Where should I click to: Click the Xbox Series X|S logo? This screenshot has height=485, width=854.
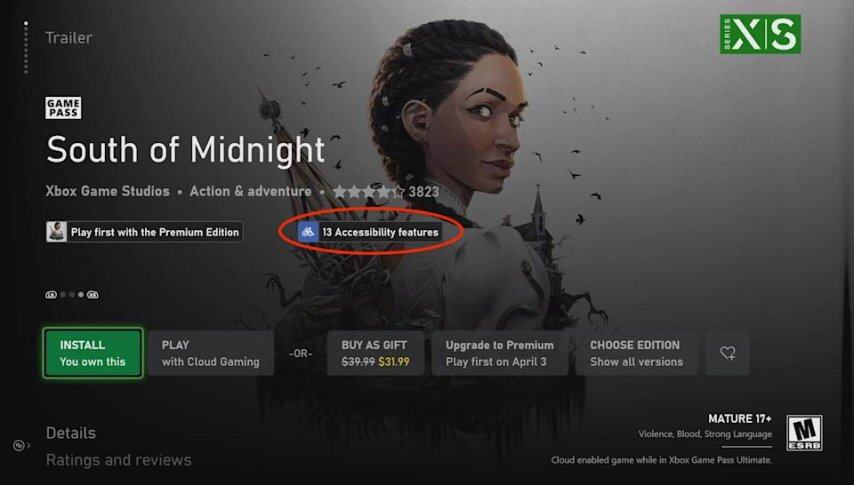click(760, 34)
